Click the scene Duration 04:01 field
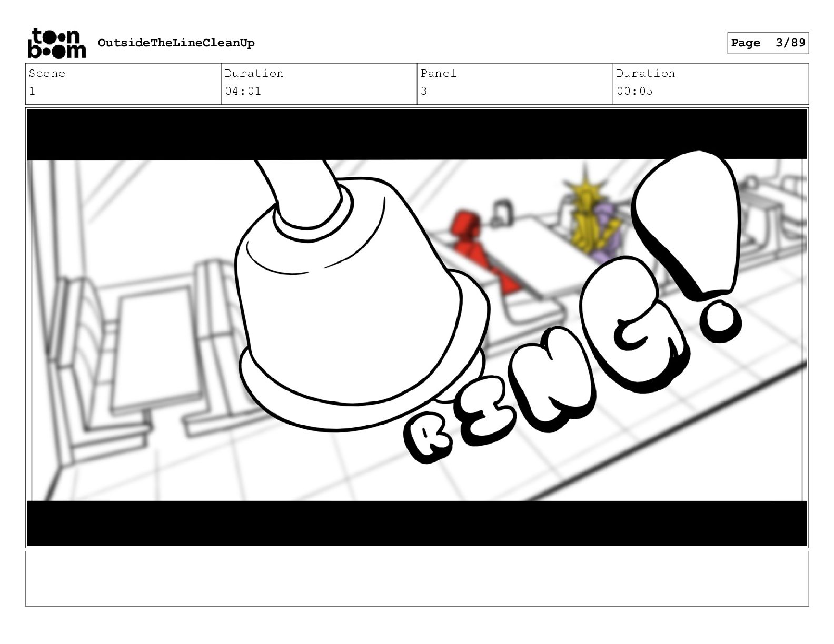Screen dimensions: 834x644 [x=319, y=84]
